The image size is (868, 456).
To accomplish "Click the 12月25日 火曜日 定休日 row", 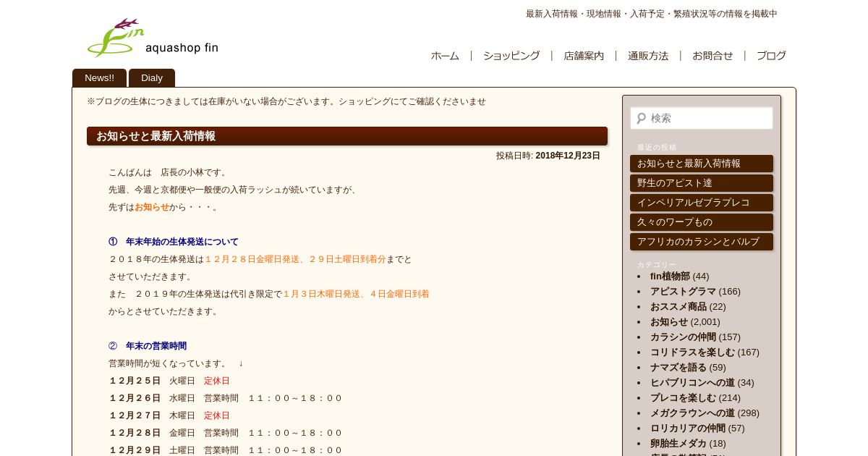I will (169, 381).
